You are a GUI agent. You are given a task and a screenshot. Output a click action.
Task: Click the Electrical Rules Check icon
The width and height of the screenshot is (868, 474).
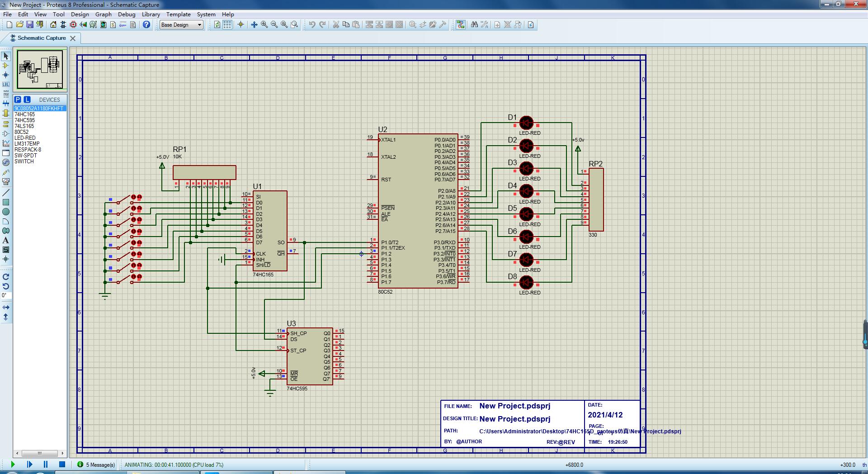[531, 25]
